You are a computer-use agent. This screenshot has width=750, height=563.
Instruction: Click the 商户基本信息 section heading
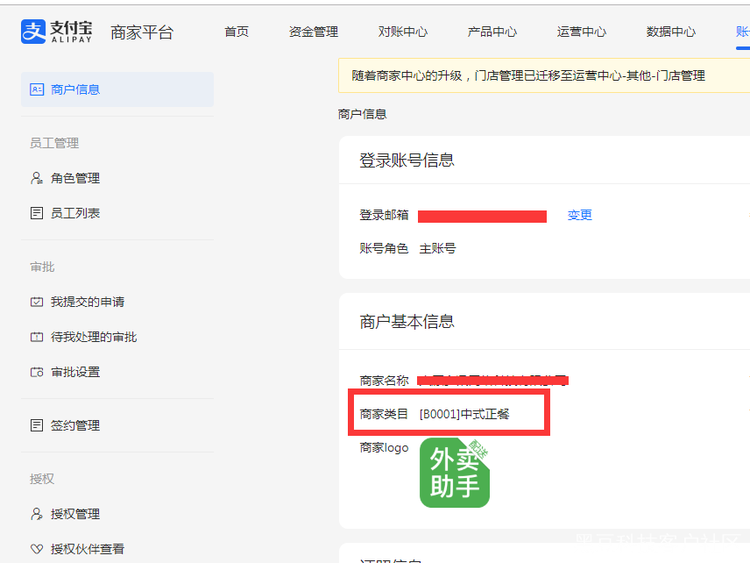(x=407, y=321)
